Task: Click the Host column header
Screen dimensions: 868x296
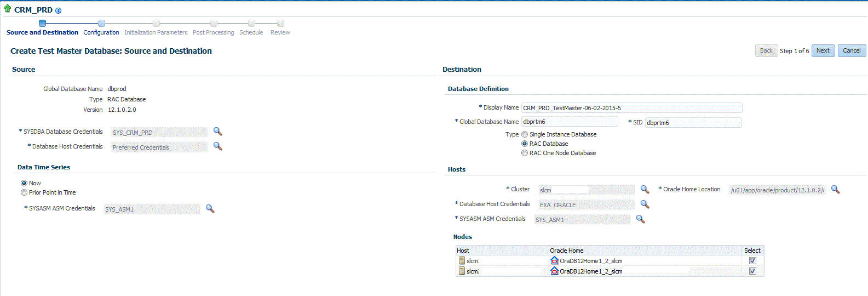Action: (x=502, y=251)
